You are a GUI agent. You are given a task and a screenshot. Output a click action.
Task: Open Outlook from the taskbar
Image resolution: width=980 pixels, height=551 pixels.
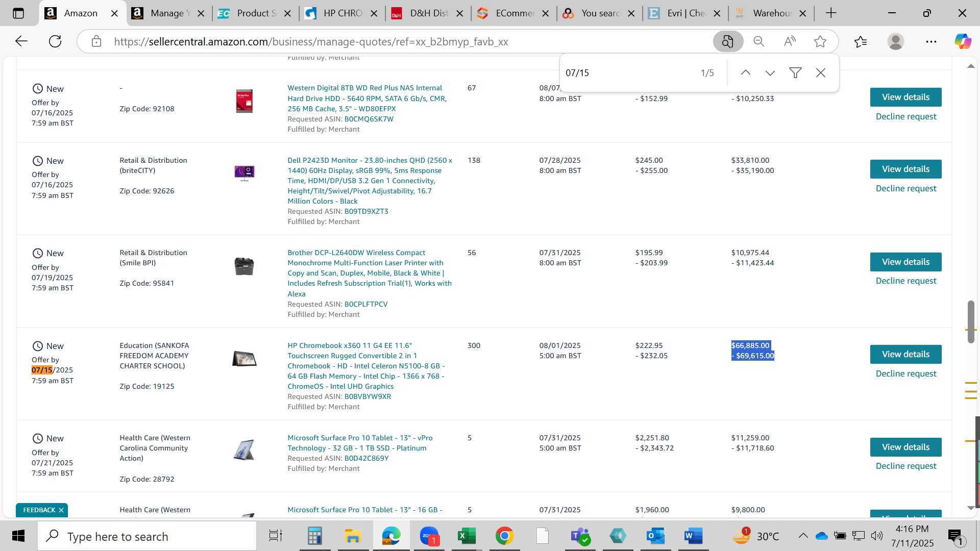point(655,536)
